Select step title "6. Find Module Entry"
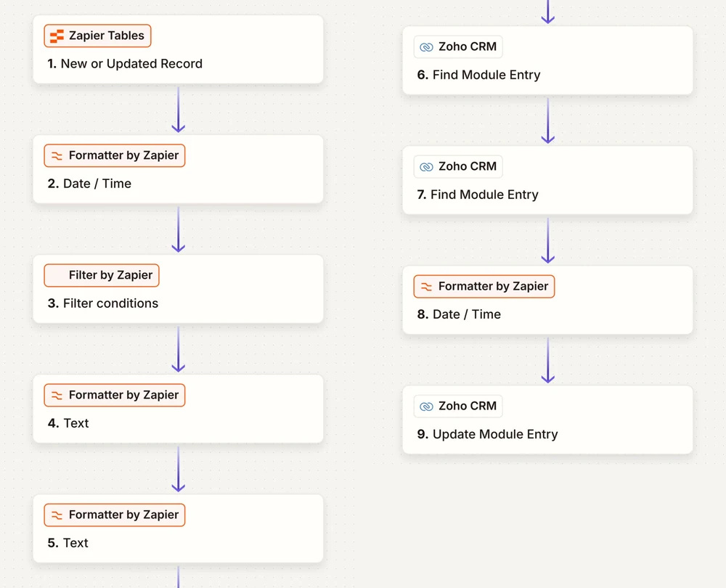This screenshot has width=726, height=588. click(478, 75)
